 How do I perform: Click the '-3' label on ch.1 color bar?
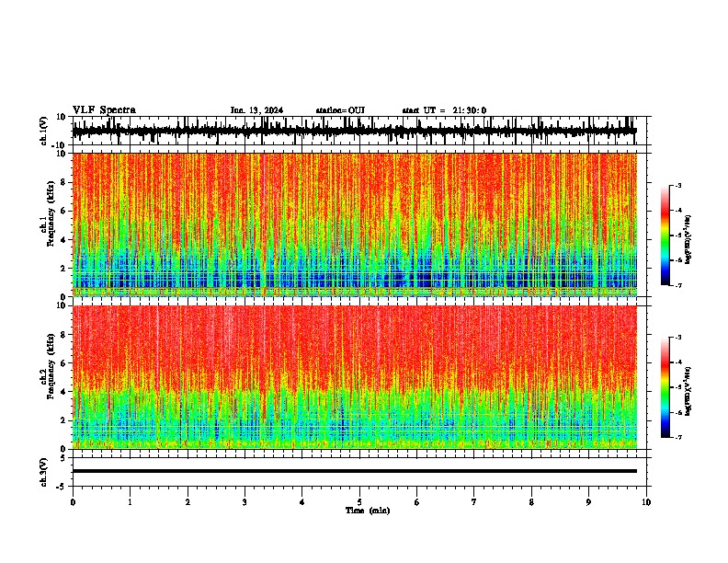[677, 185]
